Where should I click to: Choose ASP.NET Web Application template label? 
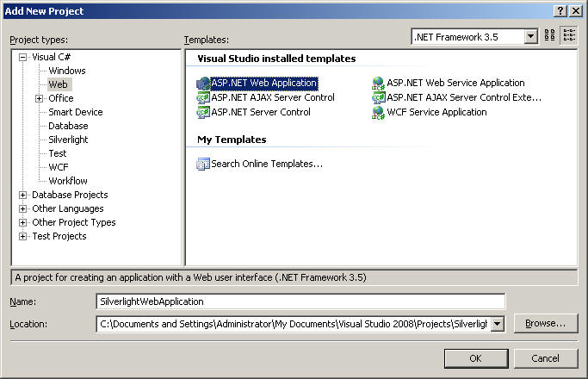point(264,83)
